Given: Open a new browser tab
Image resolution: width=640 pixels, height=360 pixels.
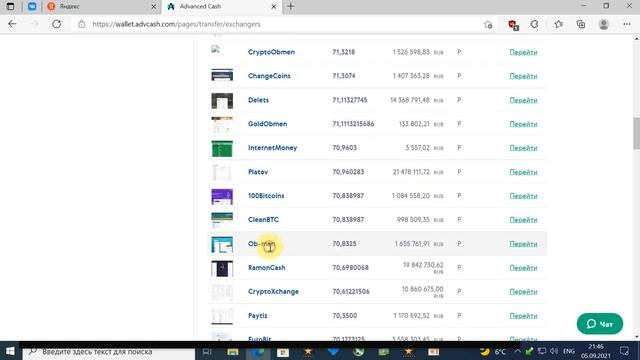Looking at the screenshot, I should click(291, 7).
